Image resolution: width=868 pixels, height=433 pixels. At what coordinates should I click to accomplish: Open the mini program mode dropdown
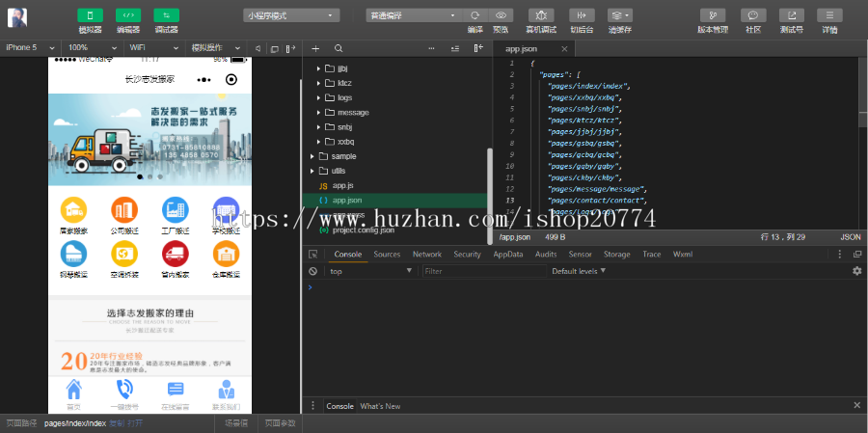291,15
